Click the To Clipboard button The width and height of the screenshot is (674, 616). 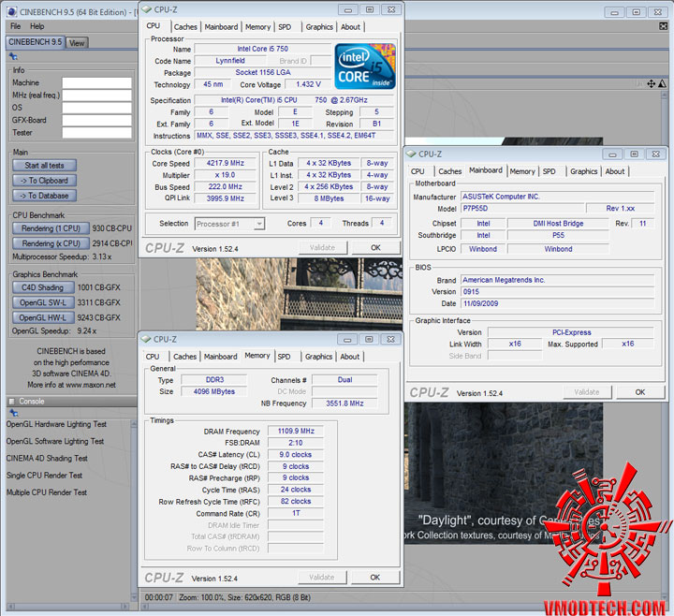45,181
